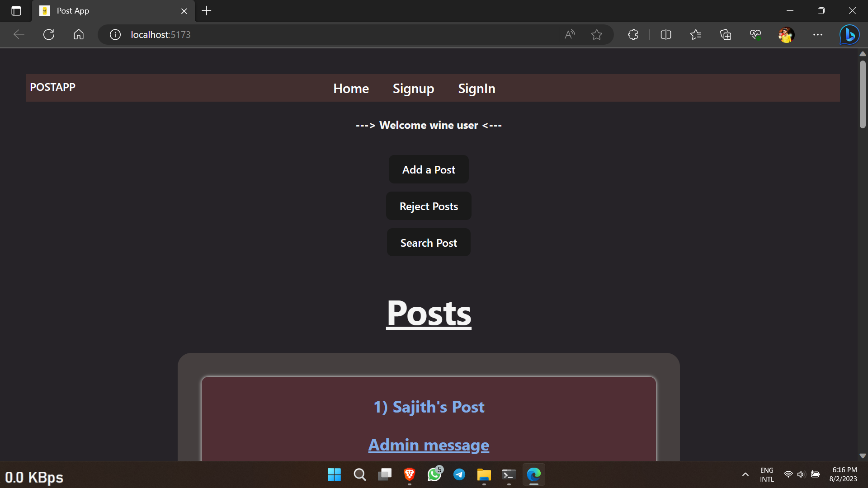Open Telegram from the taskbar
Image resolution: width=868 pixels, height=488 pixels.
[459, 475]
